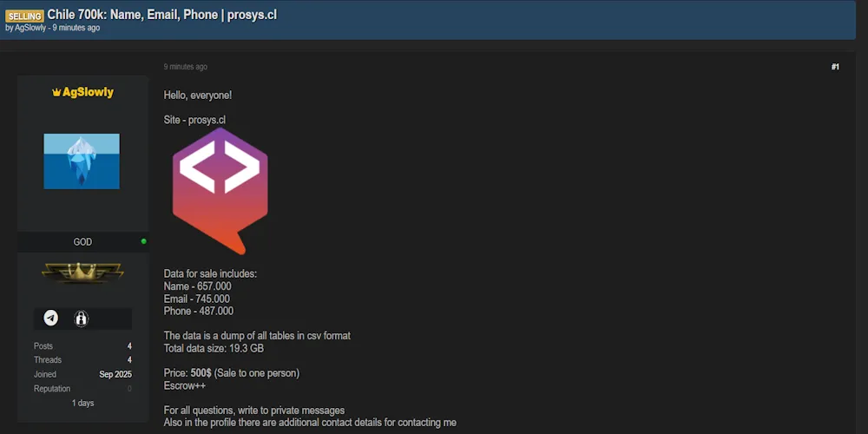Click 'write to private messages' line
This screenshot has width=868, height=434.
click(254, 411)
